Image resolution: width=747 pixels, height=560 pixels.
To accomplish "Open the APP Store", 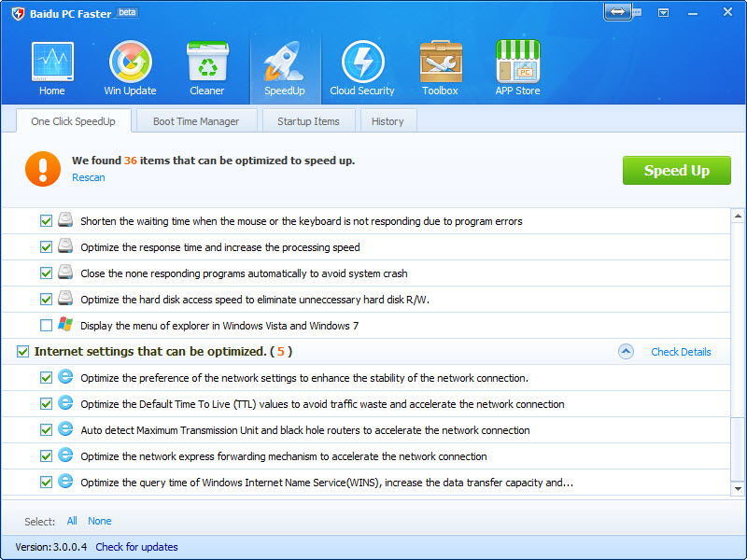I will 517,69.
